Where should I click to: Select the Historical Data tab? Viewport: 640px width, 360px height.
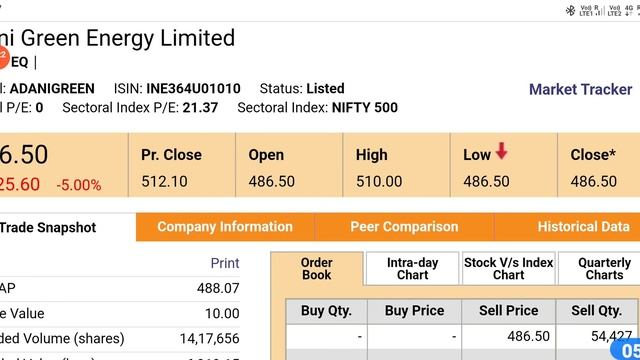[583, 227]
